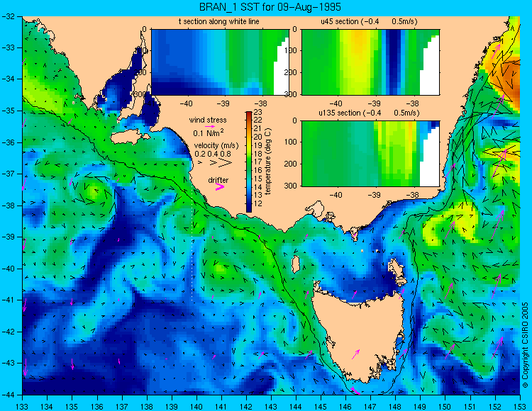Click the u135 section inset plot
The image size is (532, 411).
[x=370, y=154]
